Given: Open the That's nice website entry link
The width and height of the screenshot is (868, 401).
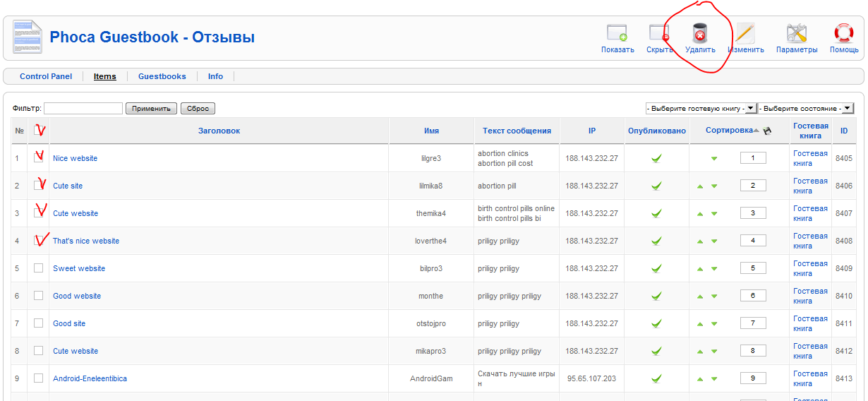Looking at the screenshot, I should pyautogui.click(x=86, y=241).
